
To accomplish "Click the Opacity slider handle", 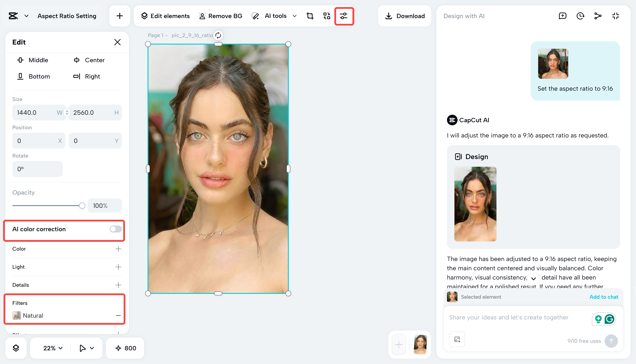I will 82,206.
